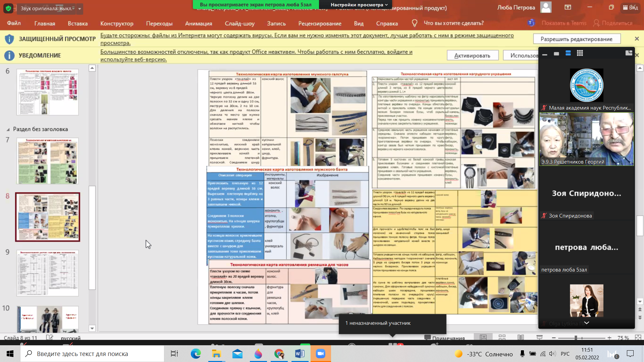
Task: Switch Zoom video panel to gallery grid view
Action: [580, 53]
